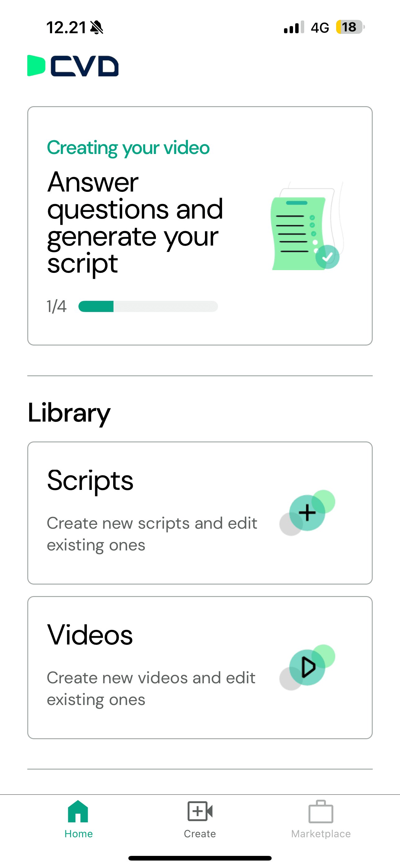Click the CVD app logo
The width and height of the screenshot is (400, 868).
[73, 66]
